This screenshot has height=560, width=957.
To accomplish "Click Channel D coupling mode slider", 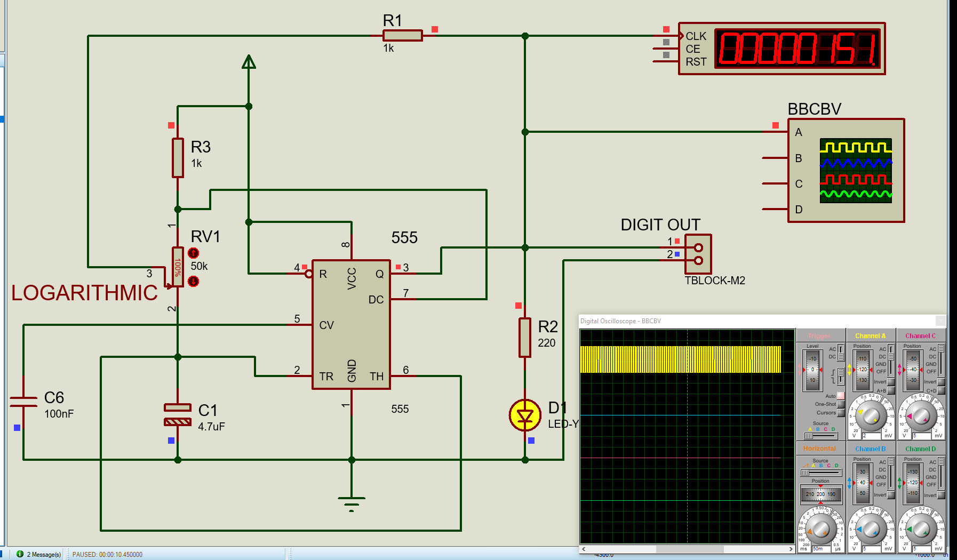I will (x=941, y=474).
